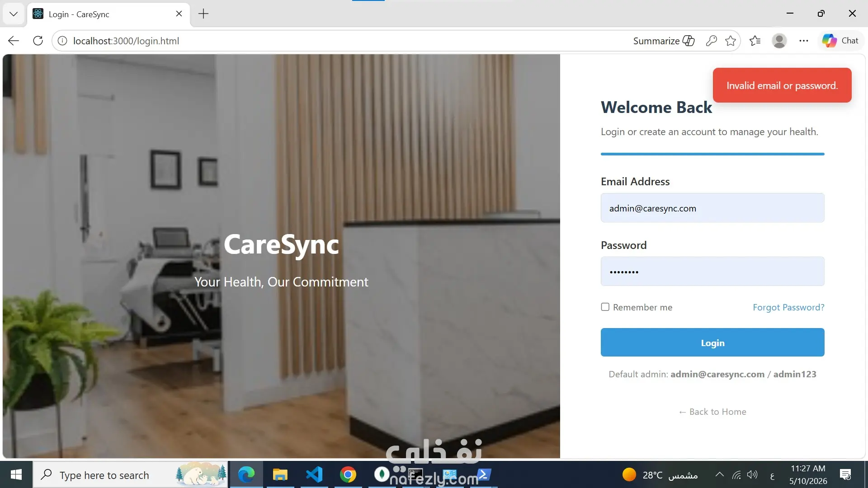Open the Windows Start menu
The height and width of the screenshot is (488, 868).
[x=16, y=474]
